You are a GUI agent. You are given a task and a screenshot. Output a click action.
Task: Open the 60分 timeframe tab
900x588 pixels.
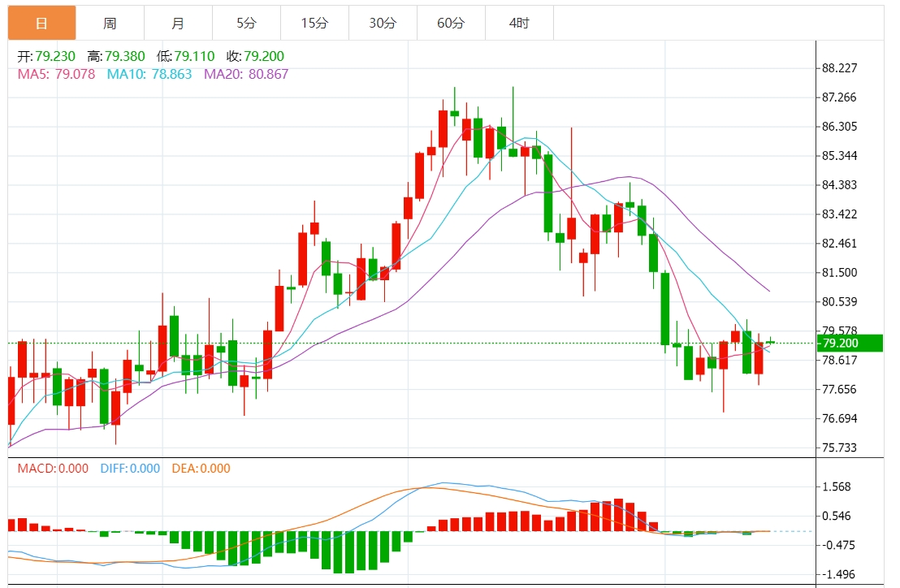click(x=451, y=23)
